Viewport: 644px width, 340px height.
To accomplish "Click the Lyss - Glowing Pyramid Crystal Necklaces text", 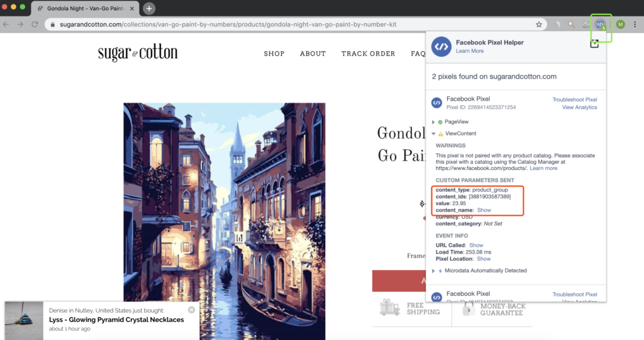I will (x=116, y=319).
